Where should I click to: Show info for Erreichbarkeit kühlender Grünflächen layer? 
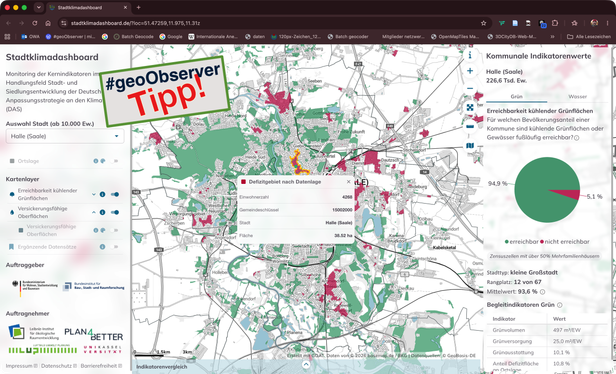(x=103, y=194)
